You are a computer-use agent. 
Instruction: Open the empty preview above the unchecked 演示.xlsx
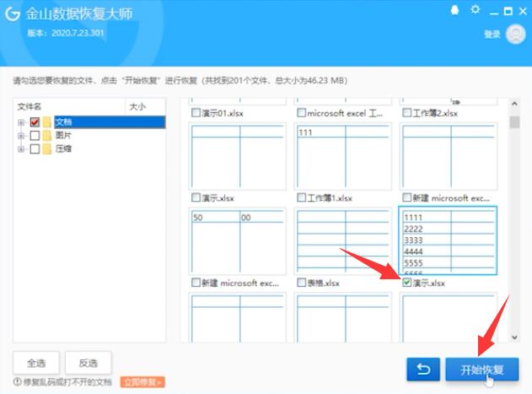coord(238,156)
